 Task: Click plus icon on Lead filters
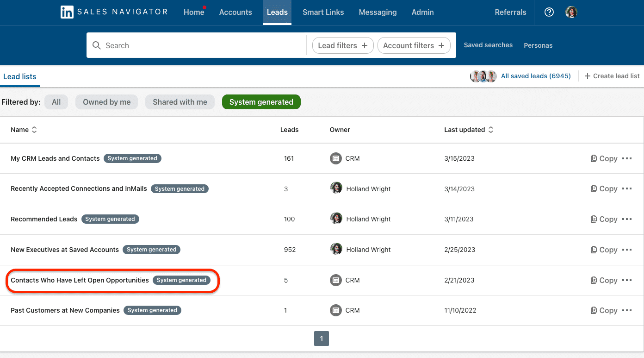click(365, 45)
